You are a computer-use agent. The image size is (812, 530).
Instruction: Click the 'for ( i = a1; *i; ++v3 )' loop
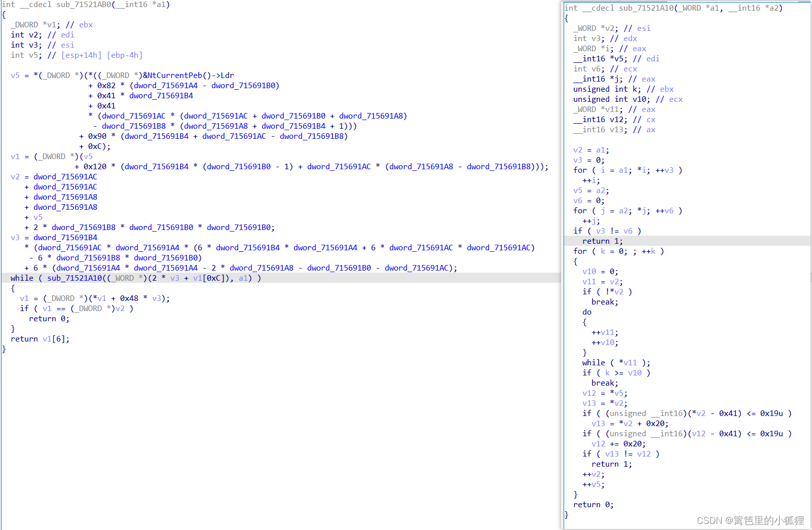point(628,170)
